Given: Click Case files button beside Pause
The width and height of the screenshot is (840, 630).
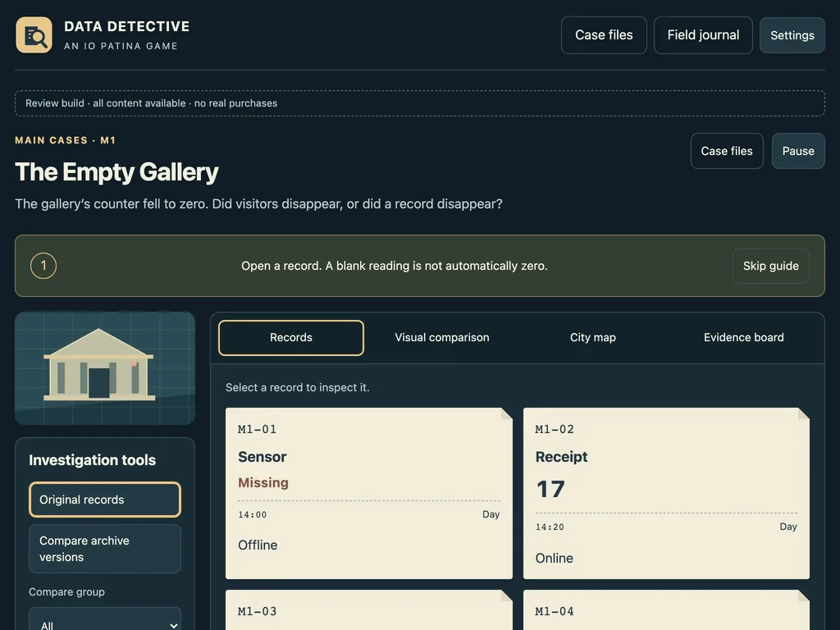Looking at the screenshot, I should [x=727, y=151].
